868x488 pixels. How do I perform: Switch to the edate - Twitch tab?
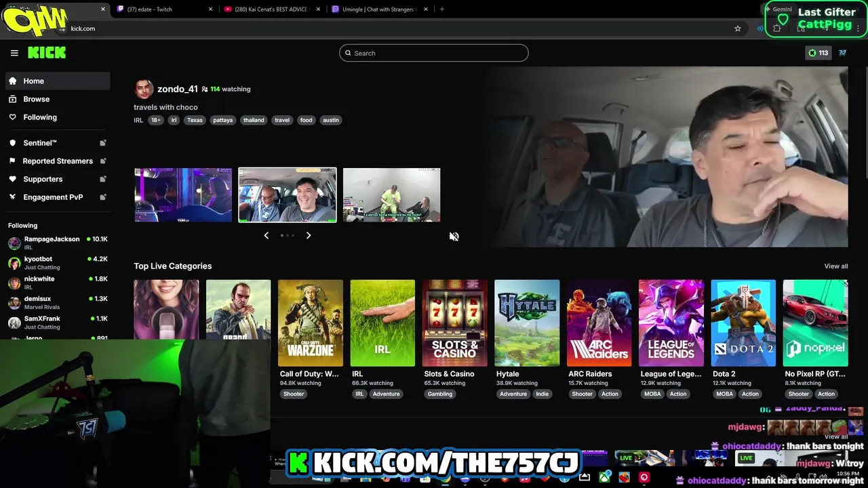click(x=165, y=9)
